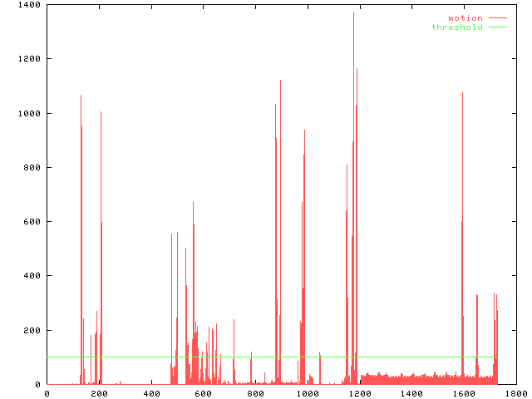Click the 1400 label on the x-axis

pos(411,392)
